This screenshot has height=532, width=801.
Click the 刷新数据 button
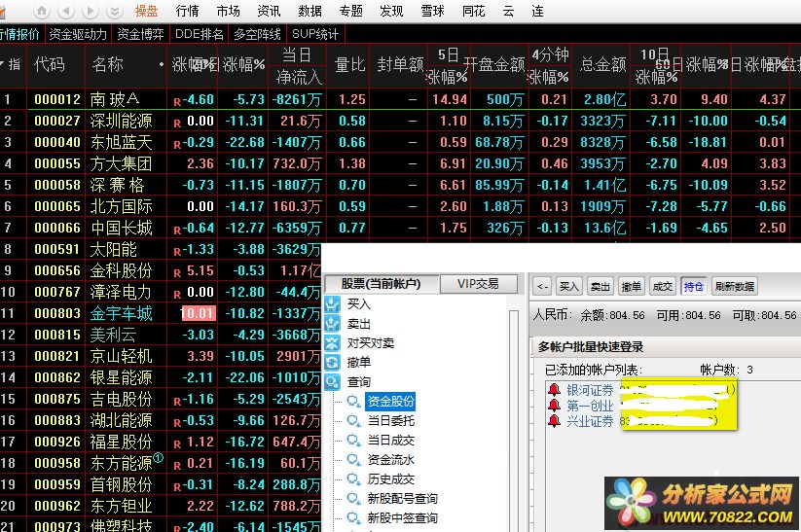735,286
